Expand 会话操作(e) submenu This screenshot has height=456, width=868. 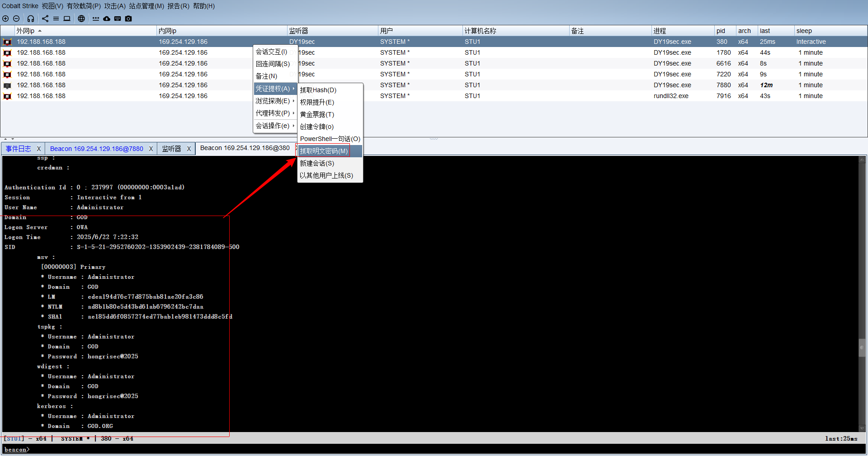click(275, 126)
